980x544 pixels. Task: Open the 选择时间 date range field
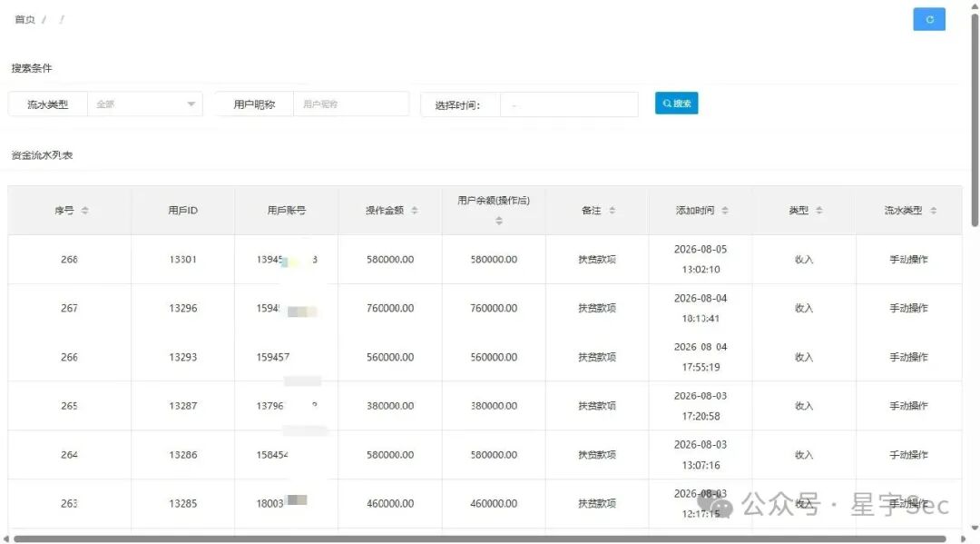pyautogui.click(x=569, y=105)
